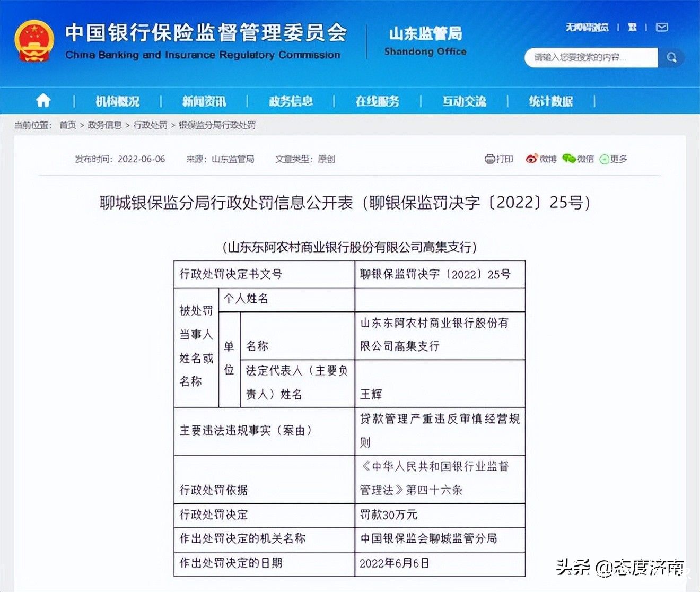This screenshot has width=700, height=592.
Task: Click table cell 聊银保监罚决字〔2022〕25号
Action: click(440, 274)
